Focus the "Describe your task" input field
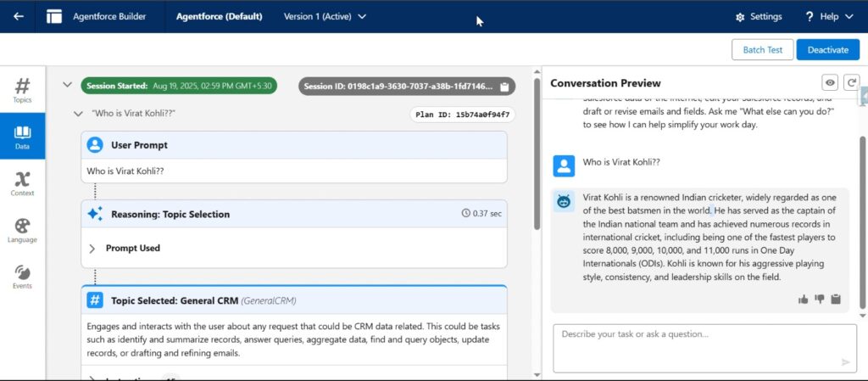 coord(704,348)
